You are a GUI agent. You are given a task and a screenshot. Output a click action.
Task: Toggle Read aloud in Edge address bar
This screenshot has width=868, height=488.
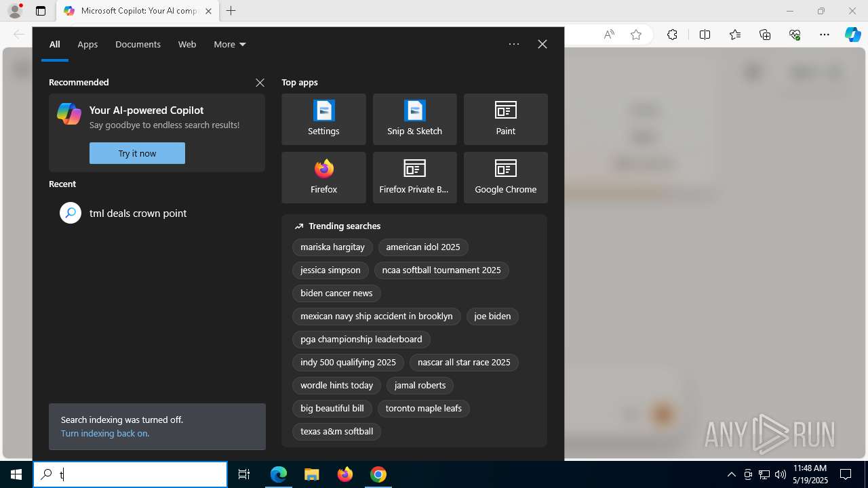click(x=609, y=35)
